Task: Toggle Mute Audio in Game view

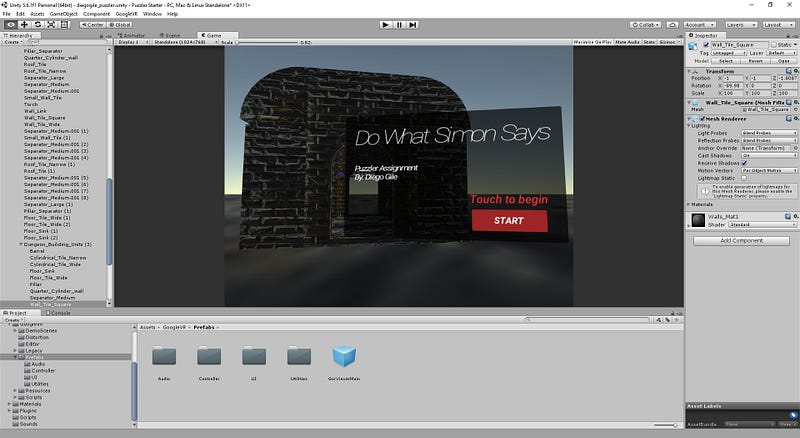Action: (x=627, y=42)
